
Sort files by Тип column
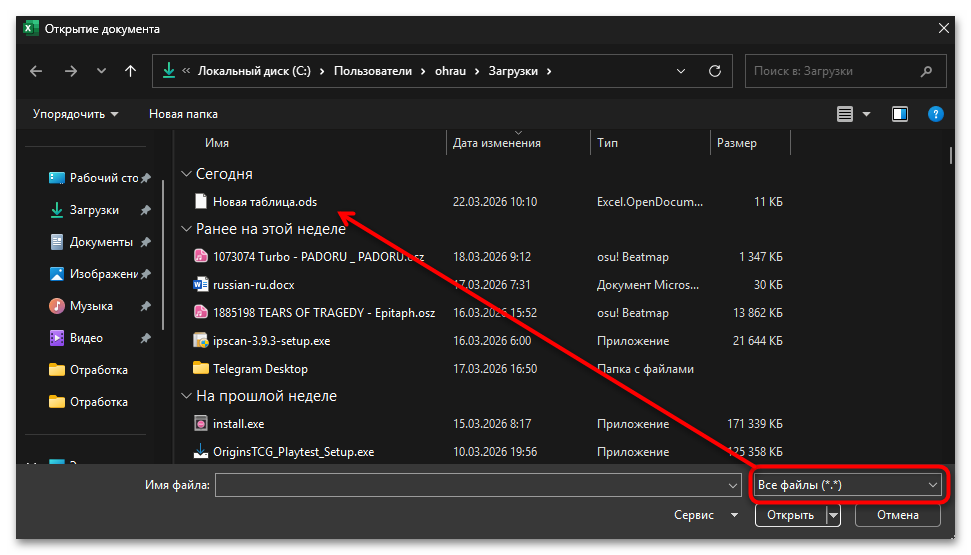click(x=607, y=143)
